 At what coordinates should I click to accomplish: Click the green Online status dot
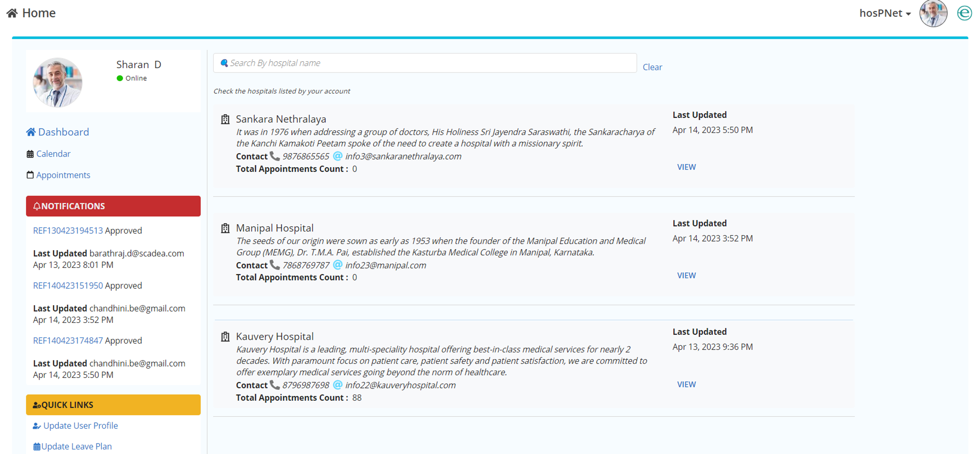pos(120,78)
